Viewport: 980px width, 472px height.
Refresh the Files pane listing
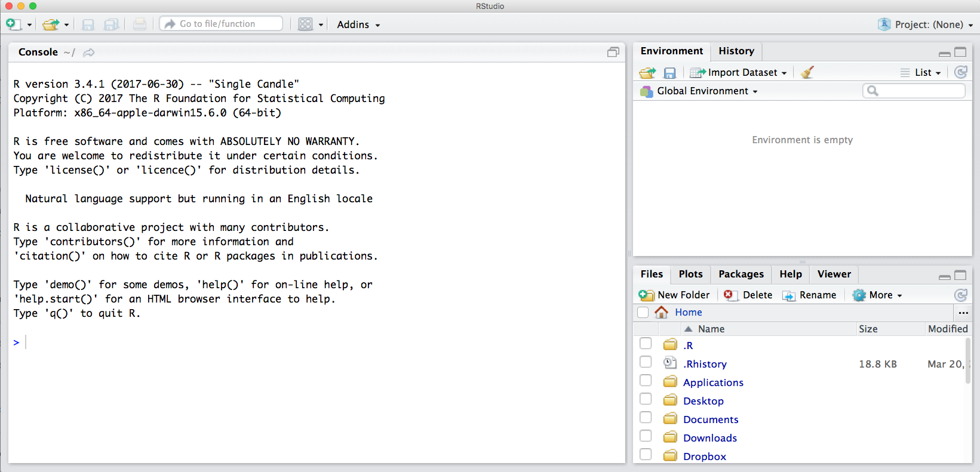[x=961, y=295]
